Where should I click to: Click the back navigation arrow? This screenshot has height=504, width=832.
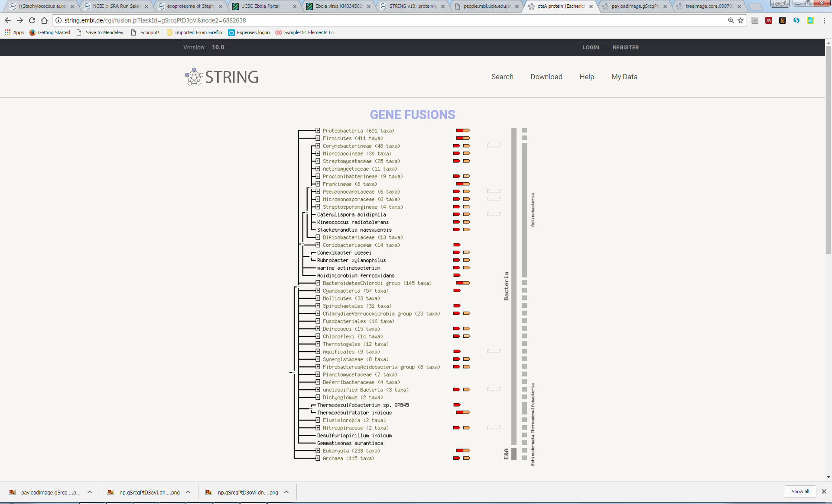coord(8,20)
